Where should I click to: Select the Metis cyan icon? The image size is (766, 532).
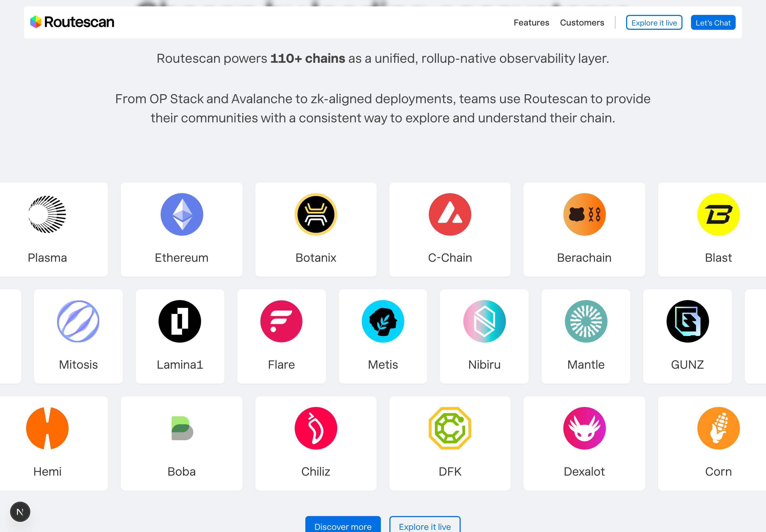pyautogui.click(x=383, y=321)
